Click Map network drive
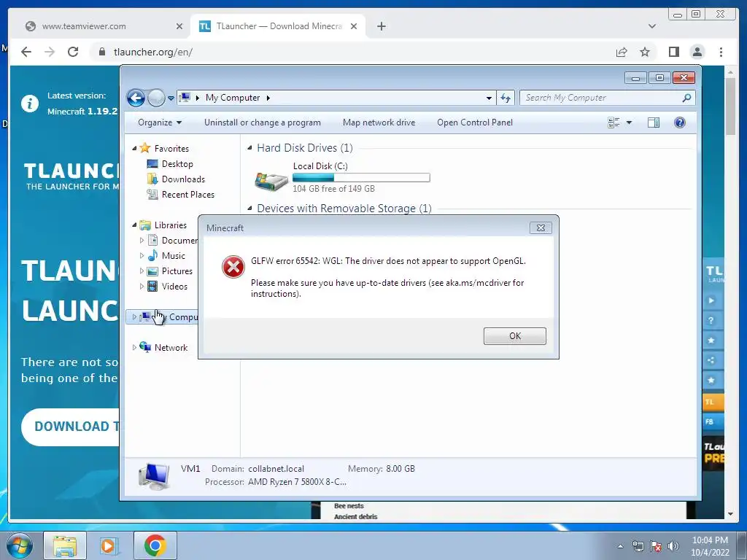Screen dimensions: 747x560 point(379,122)
